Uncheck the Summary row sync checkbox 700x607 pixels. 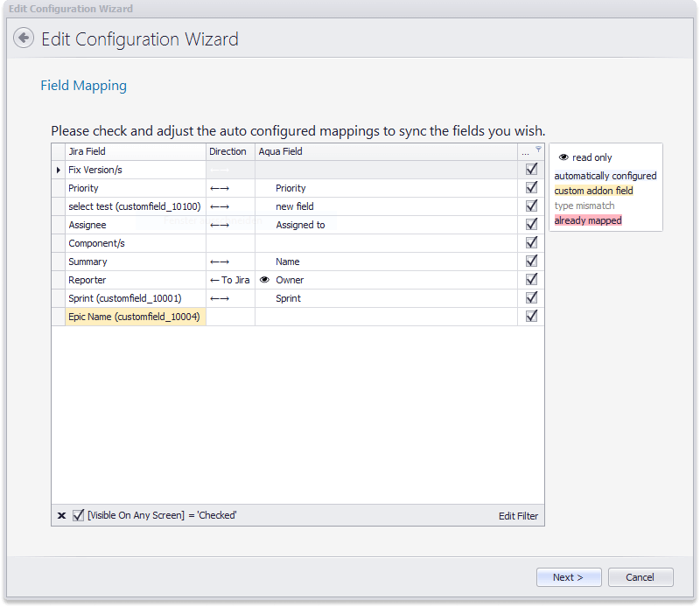530,261
